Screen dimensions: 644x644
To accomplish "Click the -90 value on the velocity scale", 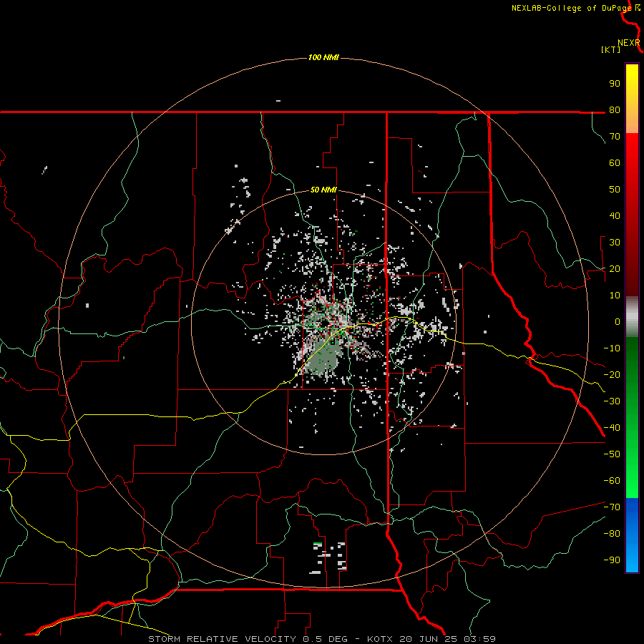I will pos(612,560).
